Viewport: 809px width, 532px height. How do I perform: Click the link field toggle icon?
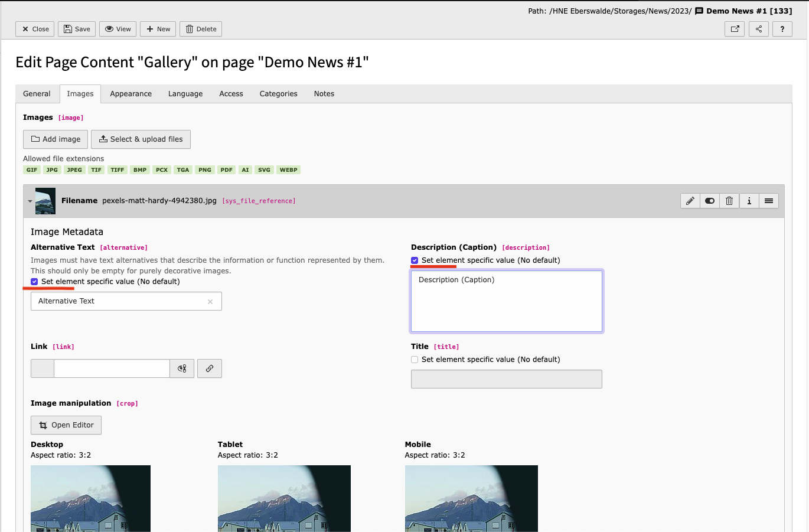(x=182, y=368)
